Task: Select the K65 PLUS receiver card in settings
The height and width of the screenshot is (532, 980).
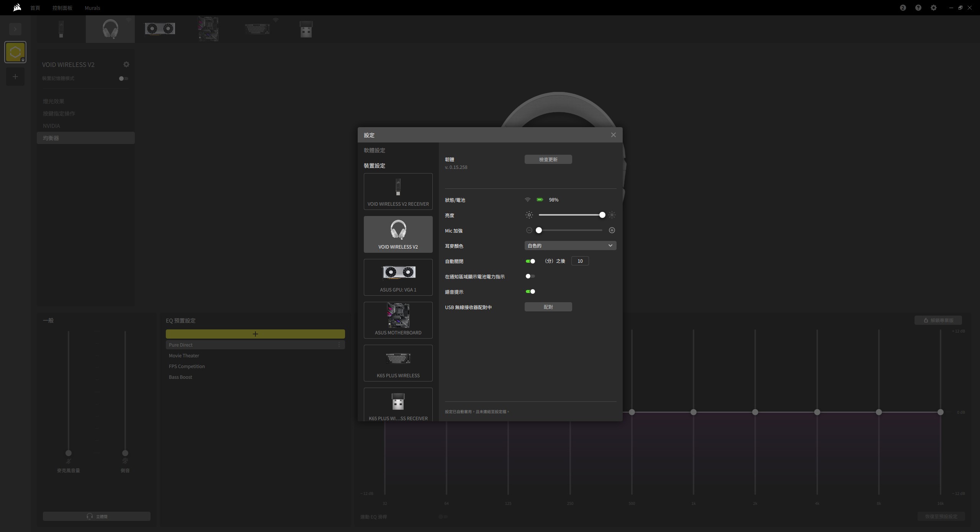Action: click(x=398, y=404)
